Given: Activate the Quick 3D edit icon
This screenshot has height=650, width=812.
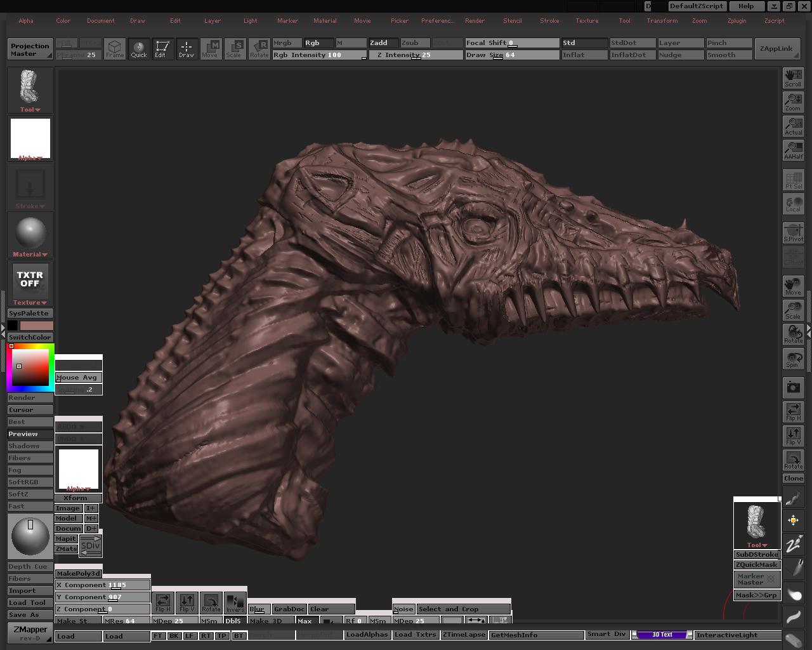Looking at the screenshot, I should point(138,49).
